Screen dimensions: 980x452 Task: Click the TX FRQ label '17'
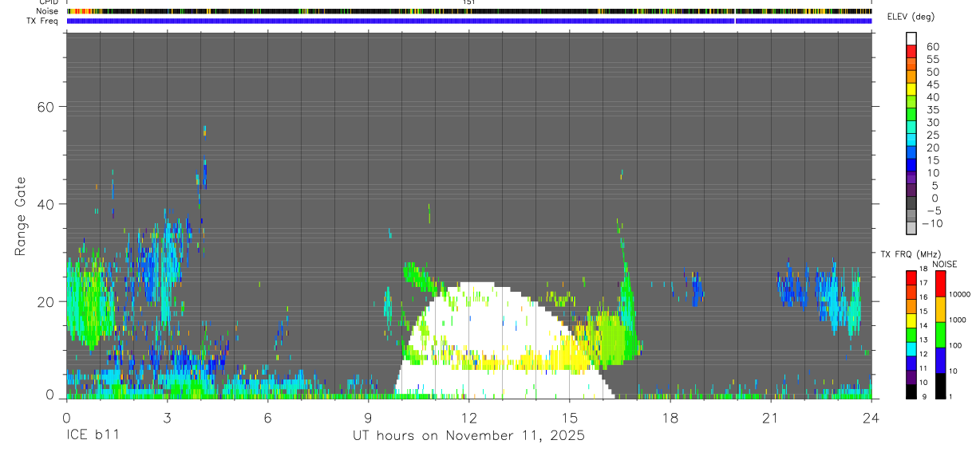924,283
